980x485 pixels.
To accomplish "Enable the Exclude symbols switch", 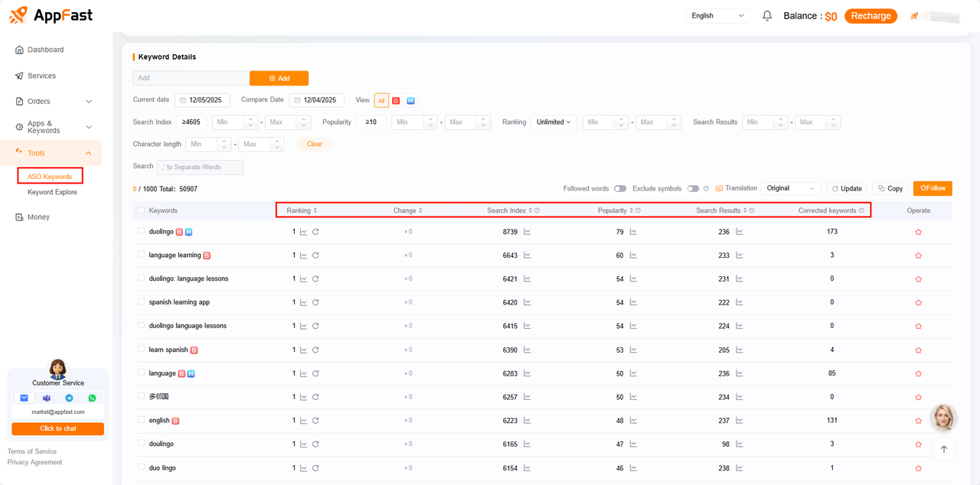I will click(693, 188).
